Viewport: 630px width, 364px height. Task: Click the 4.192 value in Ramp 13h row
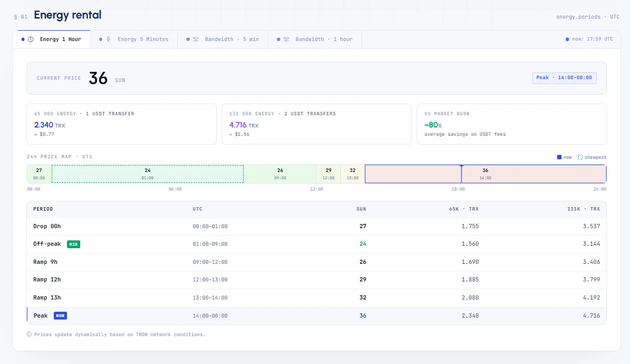[x=591, y=298]
